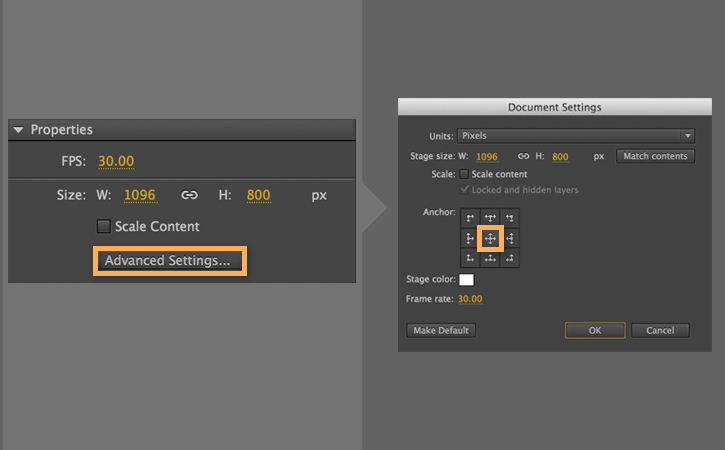Screen dimensions: 725x450
Task: Enable Scale Content in Properties panel
Action: (x=104, y=226)
